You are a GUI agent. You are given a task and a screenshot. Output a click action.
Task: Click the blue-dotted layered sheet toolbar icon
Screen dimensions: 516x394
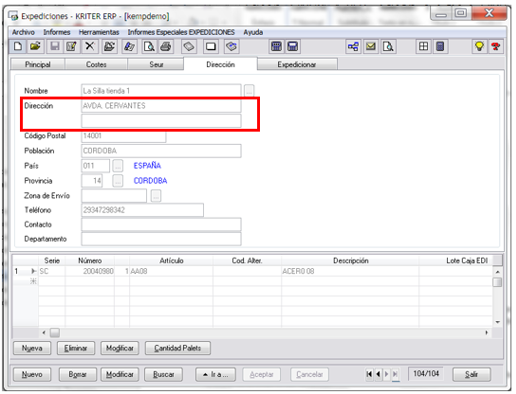232,46
